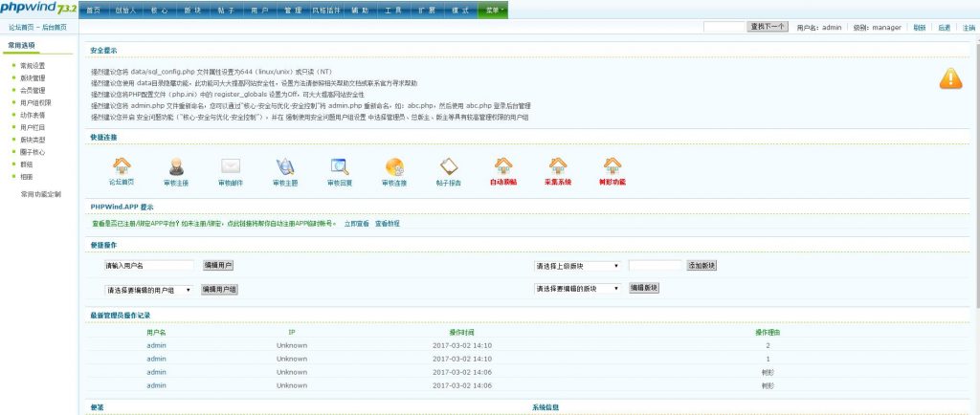Click the 查找下一个 button
Screen dimensions: 980x415
pos(768,27)
